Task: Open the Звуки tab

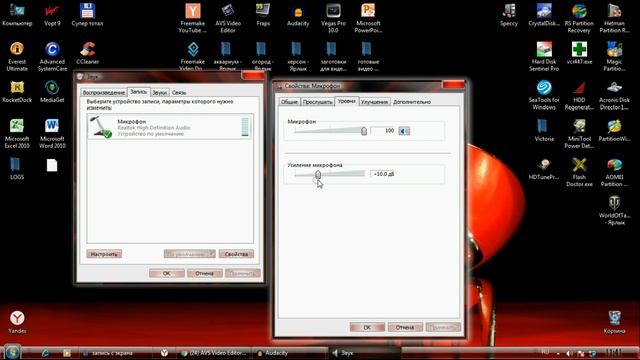Action: [159, 93]
